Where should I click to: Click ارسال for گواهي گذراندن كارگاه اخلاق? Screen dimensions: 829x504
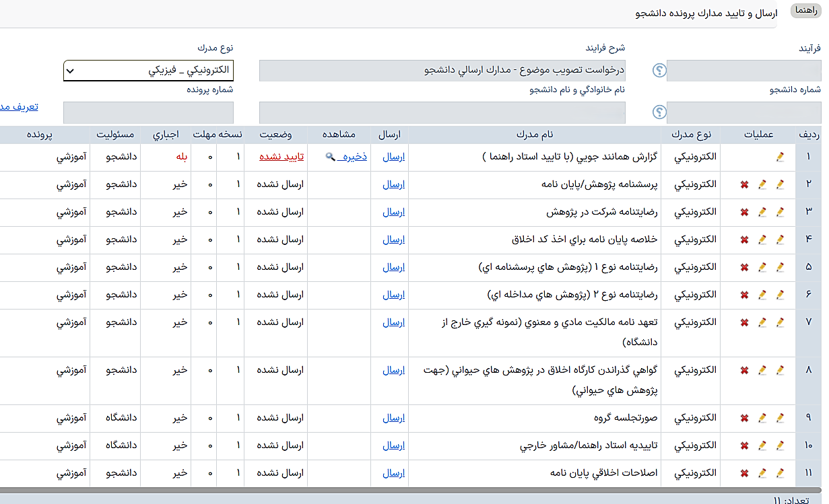click(394, 370)
